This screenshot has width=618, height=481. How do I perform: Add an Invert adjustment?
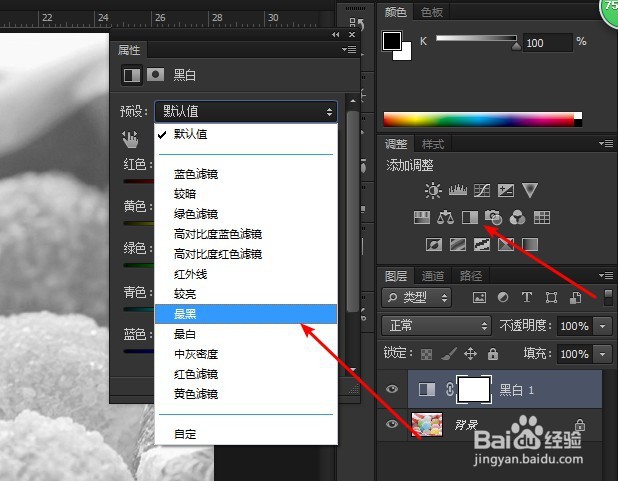pyautogui.click(x=434, y=244)
